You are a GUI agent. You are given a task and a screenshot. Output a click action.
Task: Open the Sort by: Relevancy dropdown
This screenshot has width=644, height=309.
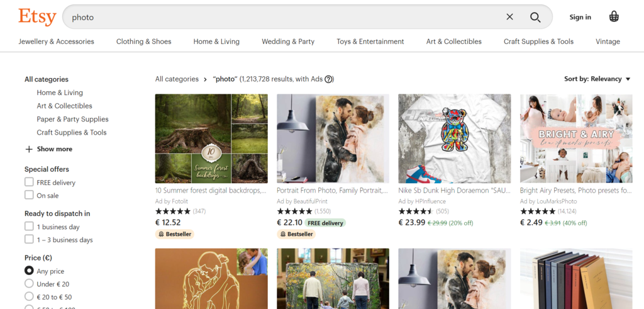tap(597, 79)
